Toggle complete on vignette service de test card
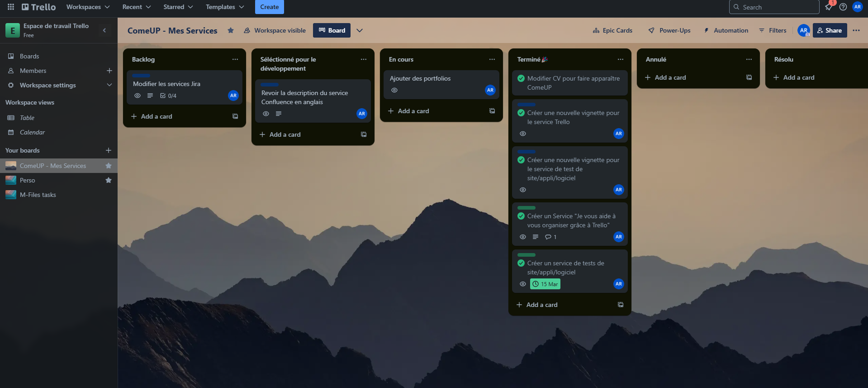 pyautogui.click(x=521, y=160)
